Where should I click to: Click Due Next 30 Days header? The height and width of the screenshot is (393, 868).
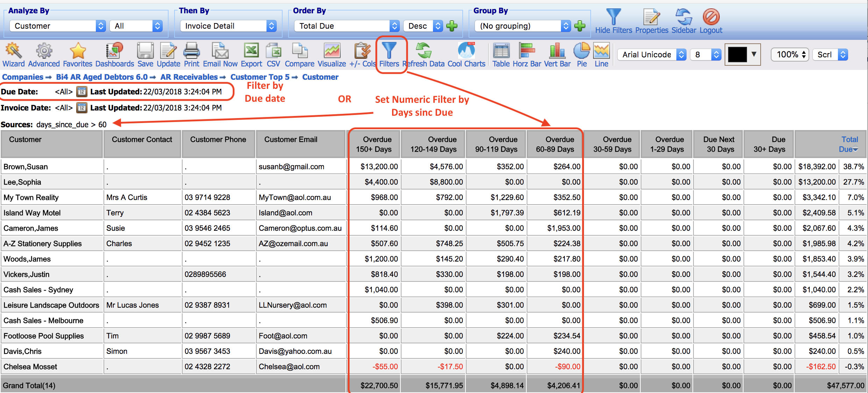[x=719, y=144]
